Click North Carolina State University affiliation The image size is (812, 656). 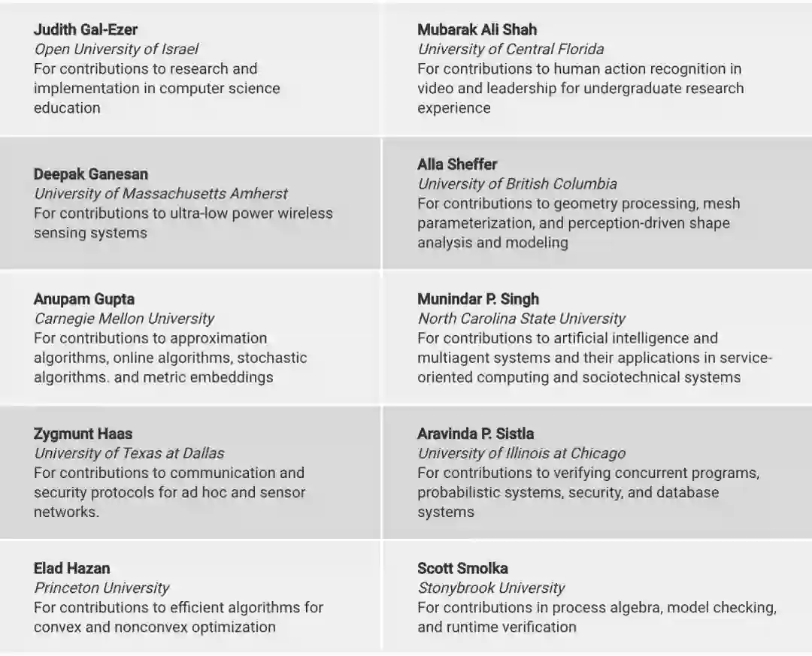[x=521, y=318]
